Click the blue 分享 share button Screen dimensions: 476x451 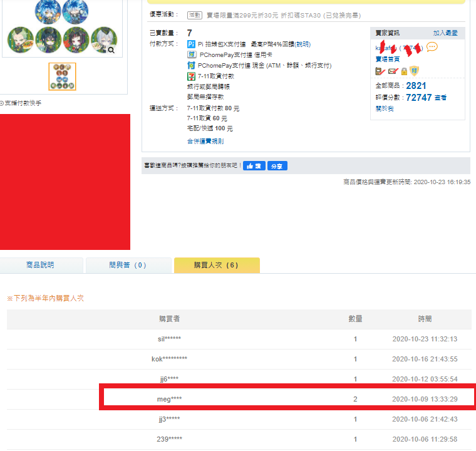tap(277, 166)
